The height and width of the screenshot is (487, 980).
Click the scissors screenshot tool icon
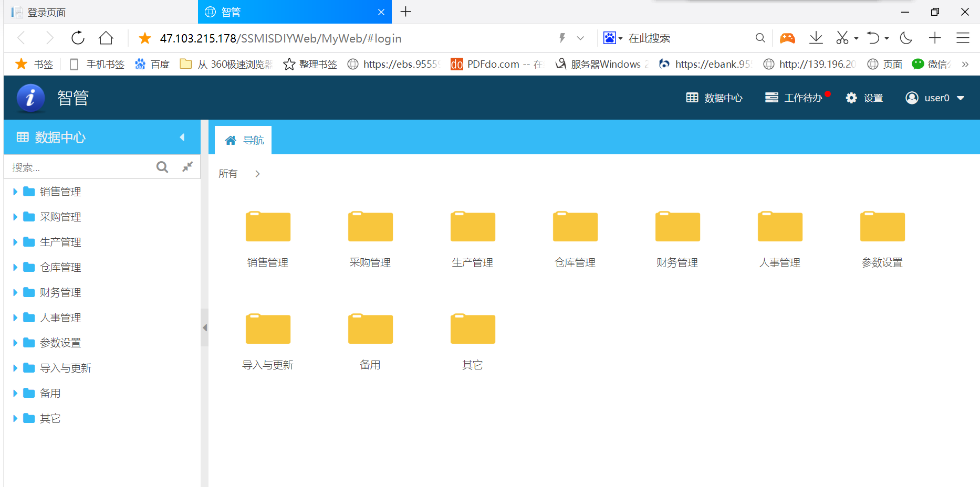pos(842,38)
